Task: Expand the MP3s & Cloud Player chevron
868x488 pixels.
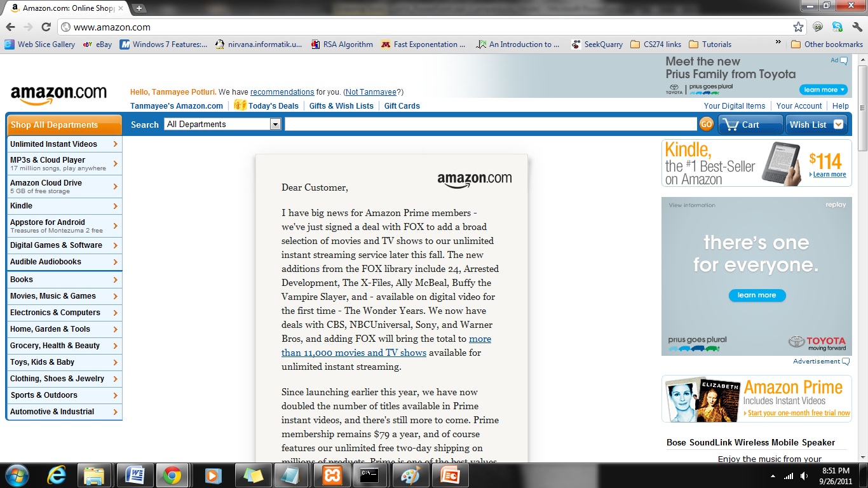Action: [115, 164]
